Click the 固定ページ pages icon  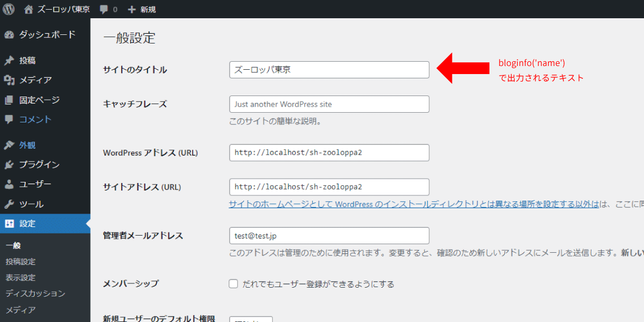point(9,100)
